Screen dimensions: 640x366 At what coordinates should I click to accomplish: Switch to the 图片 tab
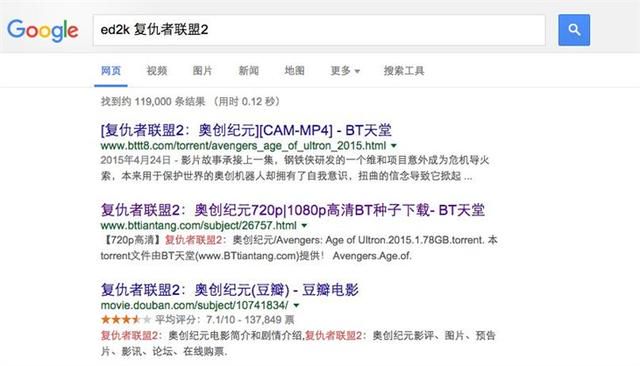(202, 71)
